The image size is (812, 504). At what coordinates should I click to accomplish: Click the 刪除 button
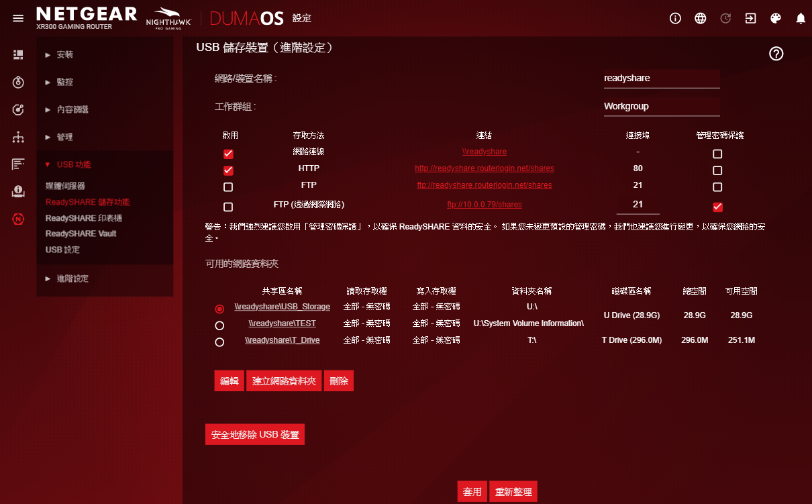tap(339, 381)
